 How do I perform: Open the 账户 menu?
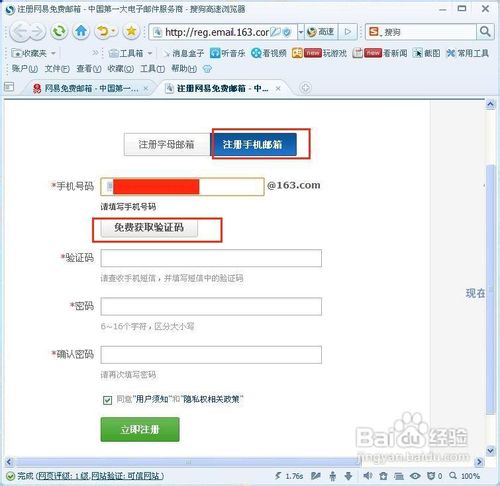tap(24, 69)
